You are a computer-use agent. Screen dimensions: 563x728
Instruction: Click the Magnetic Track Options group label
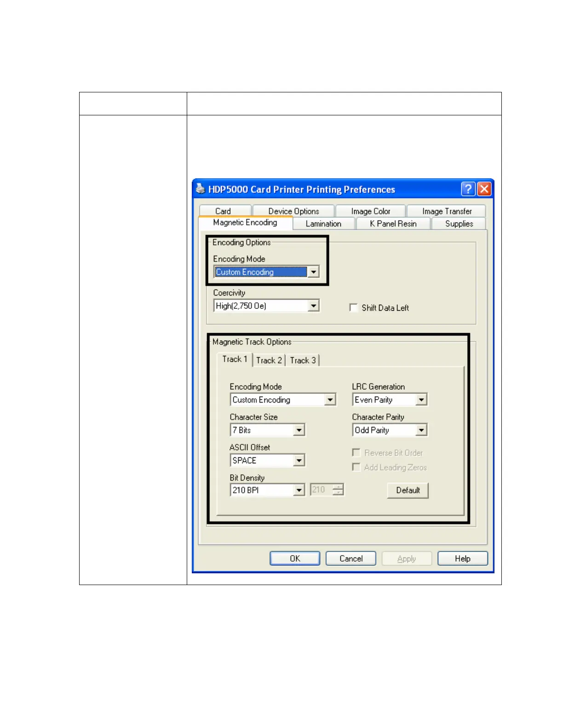252,342
